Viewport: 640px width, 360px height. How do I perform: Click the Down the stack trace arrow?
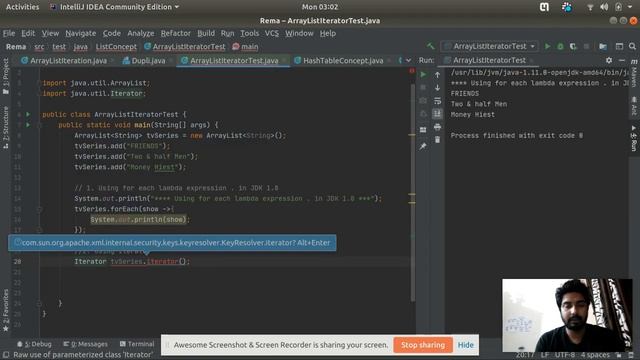pos(437,88)
